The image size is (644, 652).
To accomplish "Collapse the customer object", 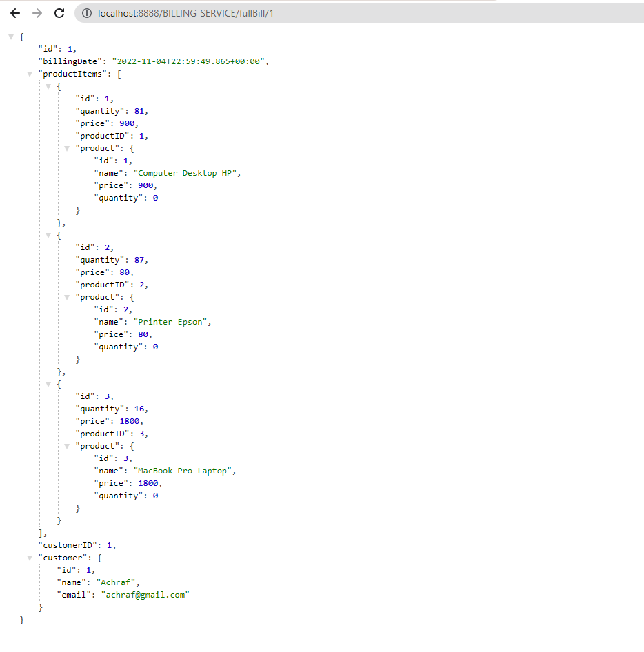I will click(30, 558).
